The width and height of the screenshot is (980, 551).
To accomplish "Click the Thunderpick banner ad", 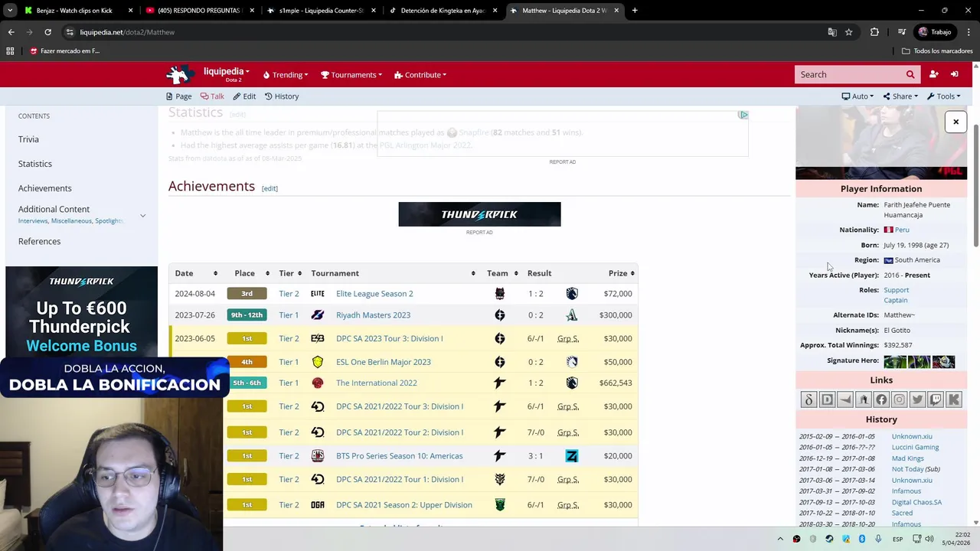I will click(479, 214).
